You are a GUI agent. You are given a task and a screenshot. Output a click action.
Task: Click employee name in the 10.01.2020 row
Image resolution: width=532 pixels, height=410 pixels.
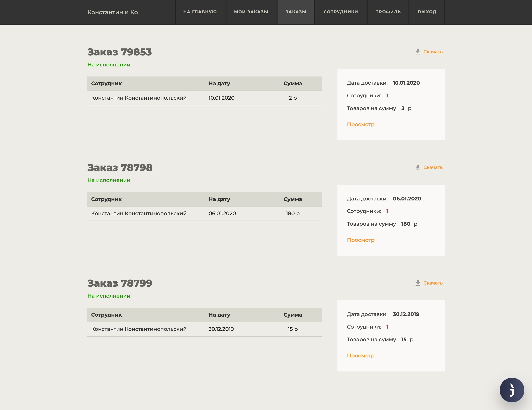coord(139,98)
